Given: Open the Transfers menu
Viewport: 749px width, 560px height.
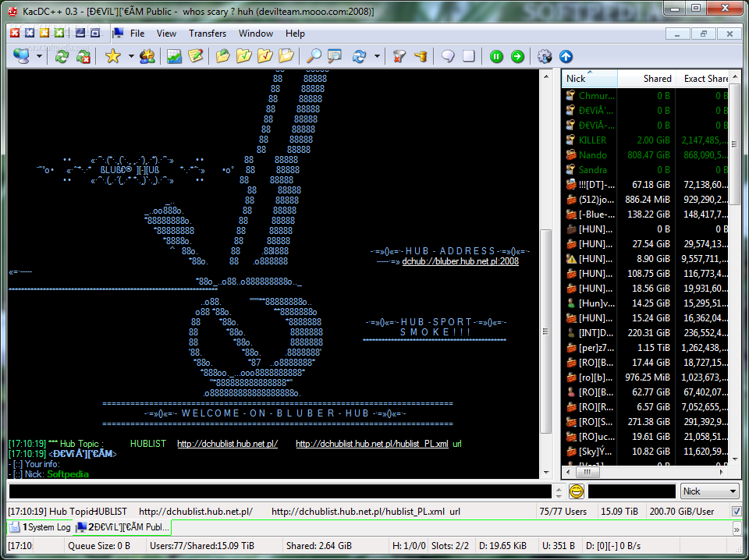Looking at the screenshot, I should 208,34.
